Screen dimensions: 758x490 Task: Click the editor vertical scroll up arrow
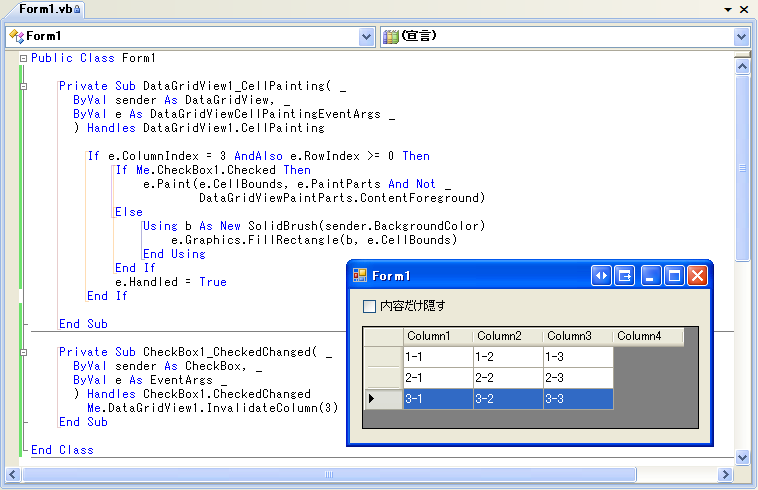[743, 66]
